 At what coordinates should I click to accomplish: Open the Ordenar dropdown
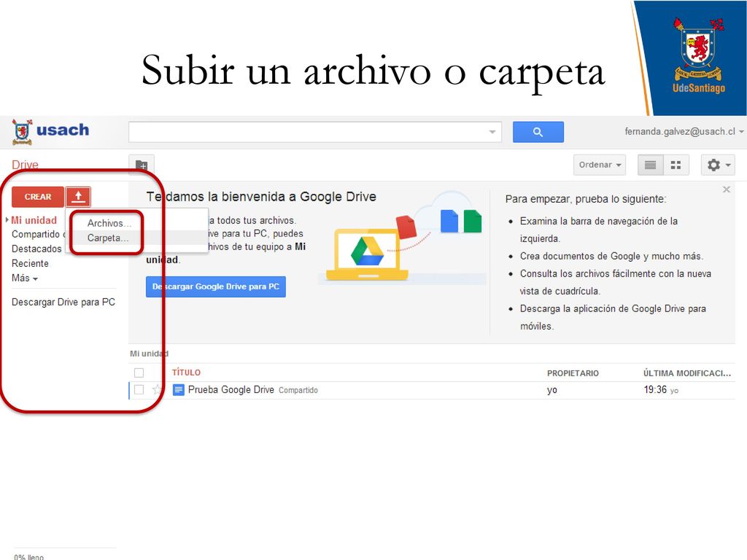(x=600, y=165)
